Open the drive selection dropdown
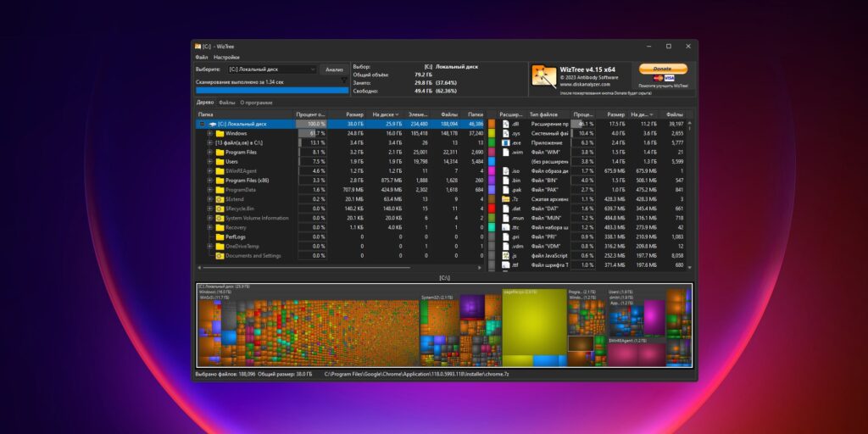Image resolution: width=868 pixels, height=434 pixels. click(272, 70)
